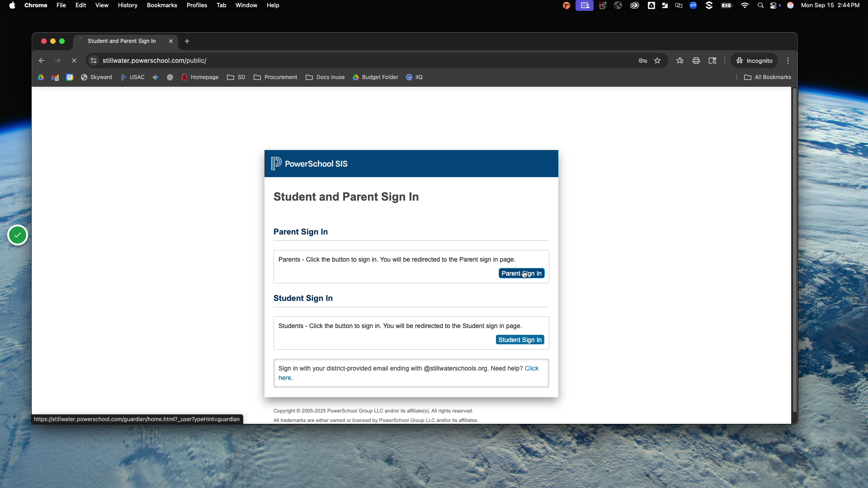
Task: Click the Wi-Fi status icon
Action: pyautogui.click(x=745, y=5)
